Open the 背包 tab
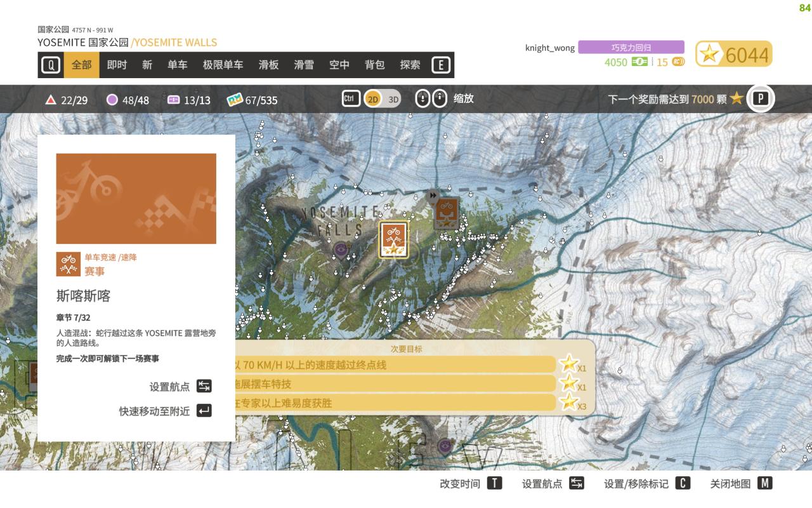 [x=375, y=65]
